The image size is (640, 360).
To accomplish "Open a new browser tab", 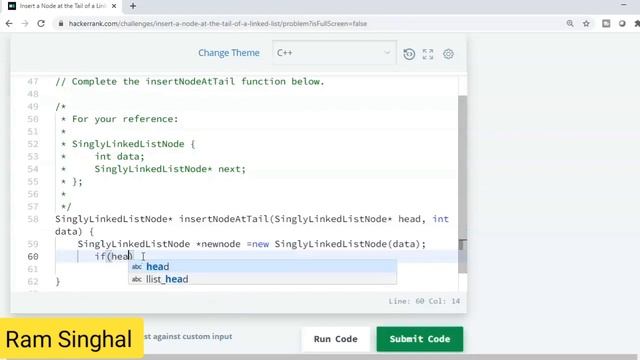I will tap(133, 6).
